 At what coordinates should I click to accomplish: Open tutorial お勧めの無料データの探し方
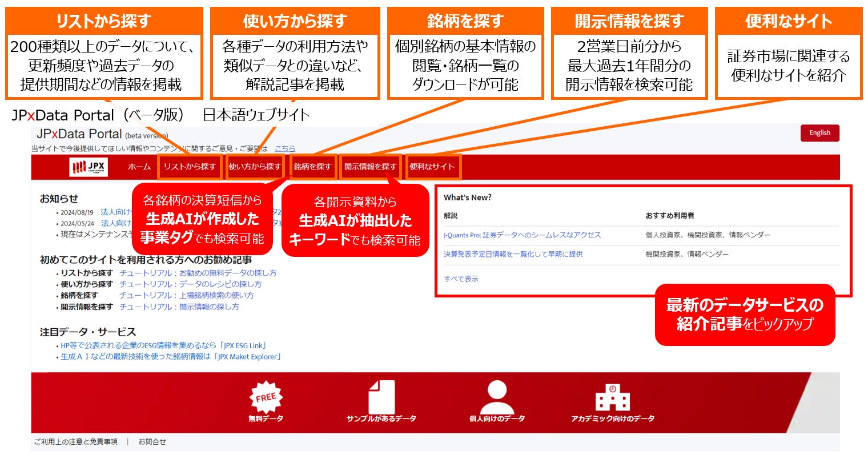198,273
